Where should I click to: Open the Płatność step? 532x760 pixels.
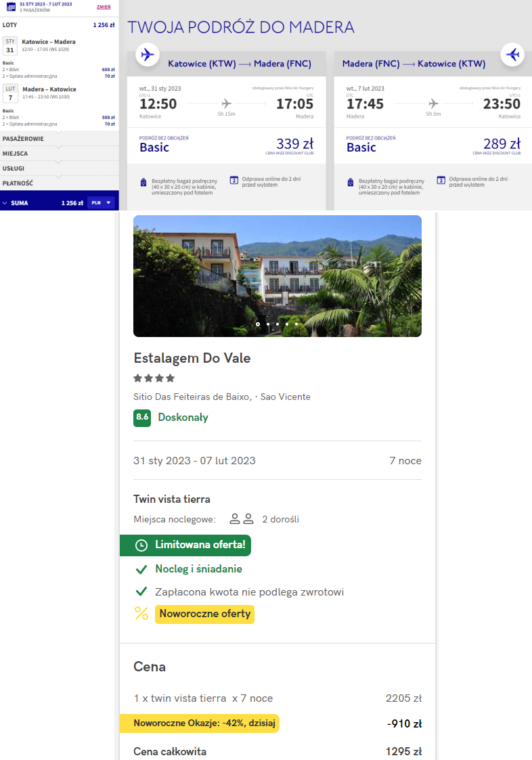coord(18,183)
